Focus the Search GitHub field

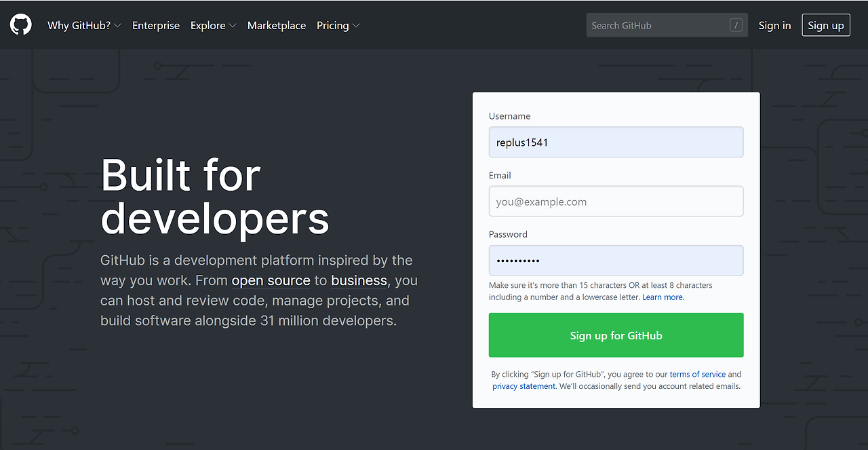[x=667, y=25]
